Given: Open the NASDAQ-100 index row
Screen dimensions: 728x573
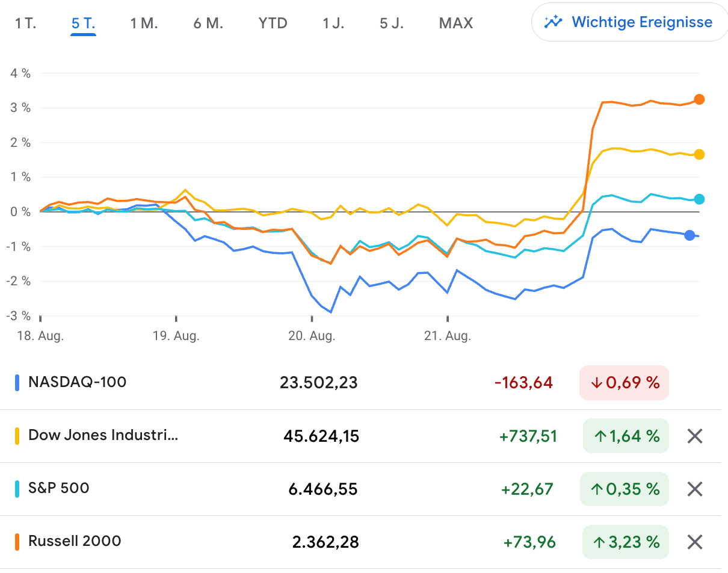Looking at the screenshot, I should pos(361,383).
